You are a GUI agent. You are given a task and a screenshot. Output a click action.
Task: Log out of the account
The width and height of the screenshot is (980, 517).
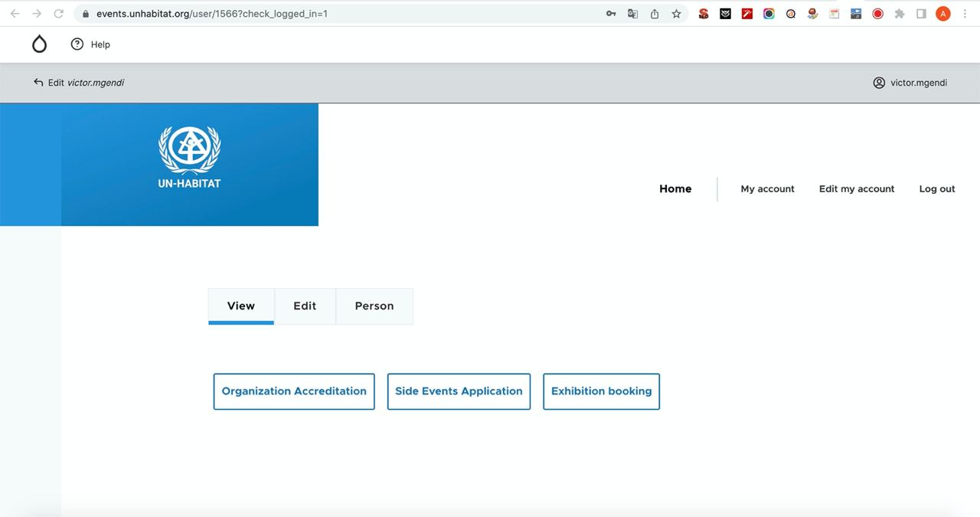point(937,189)
